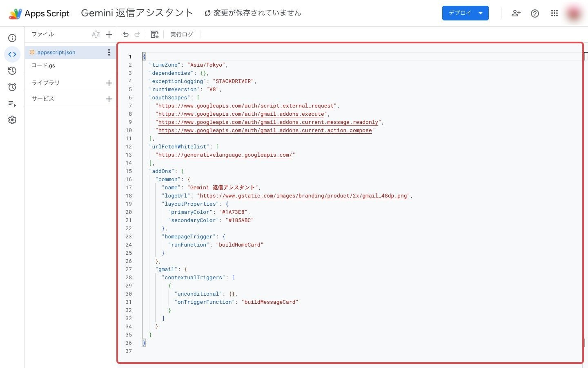Open the Google account avatar
Image resolution: width=588 pixels, height=368 pixels.
tap(574, 13)
